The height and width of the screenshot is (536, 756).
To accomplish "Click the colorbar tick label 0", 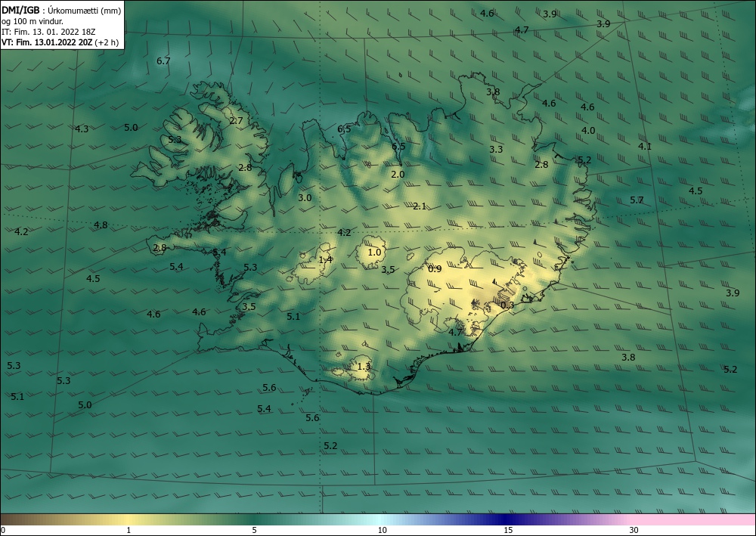I will click(3, 530).
